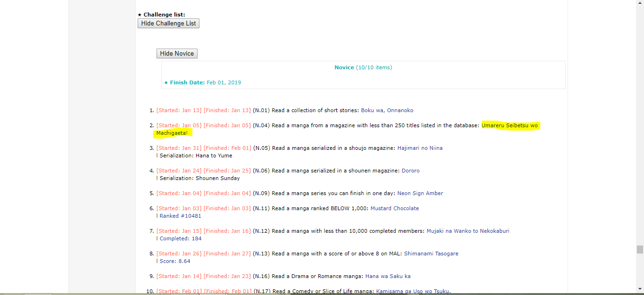Click the Dororo manga link
This screenshot has height=295, width=644.
pyautogui.click(x=410, y=171)
